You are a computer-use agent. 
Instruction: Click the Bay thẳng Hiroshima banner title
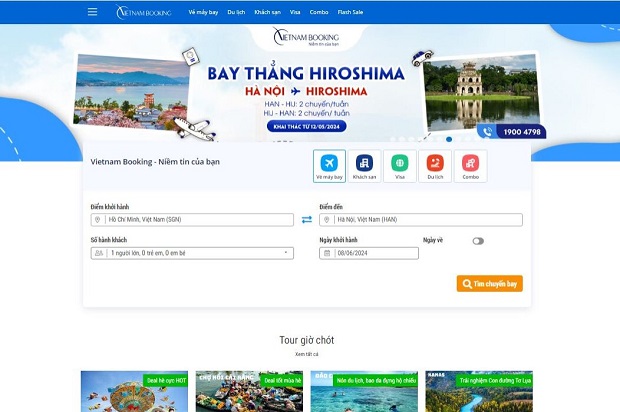point(306,74)
